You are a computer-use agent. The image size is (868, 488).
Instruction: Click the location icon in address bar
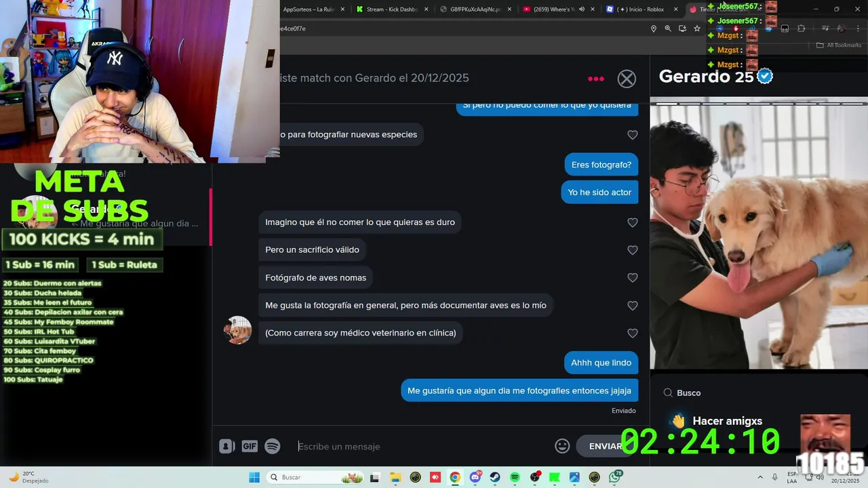654,28
